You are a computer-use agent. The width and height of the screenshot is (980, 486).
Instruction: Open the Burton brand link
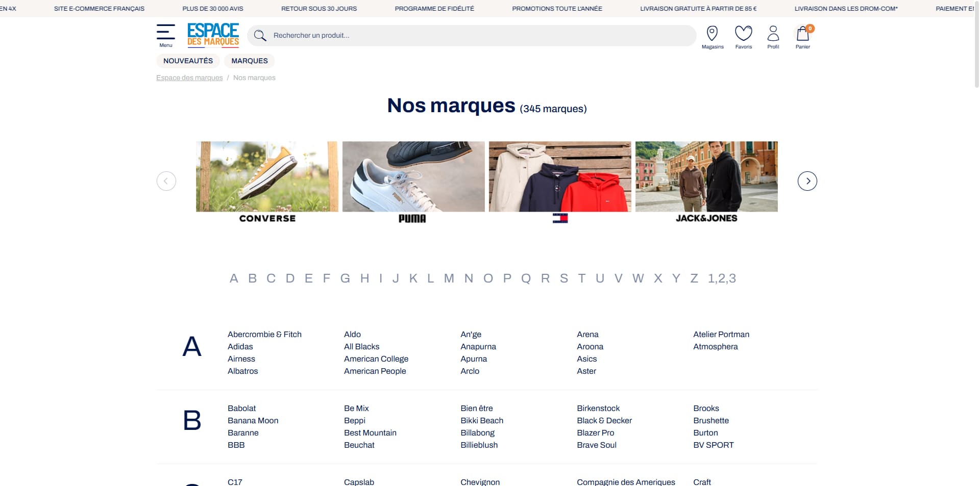[706, 433]
